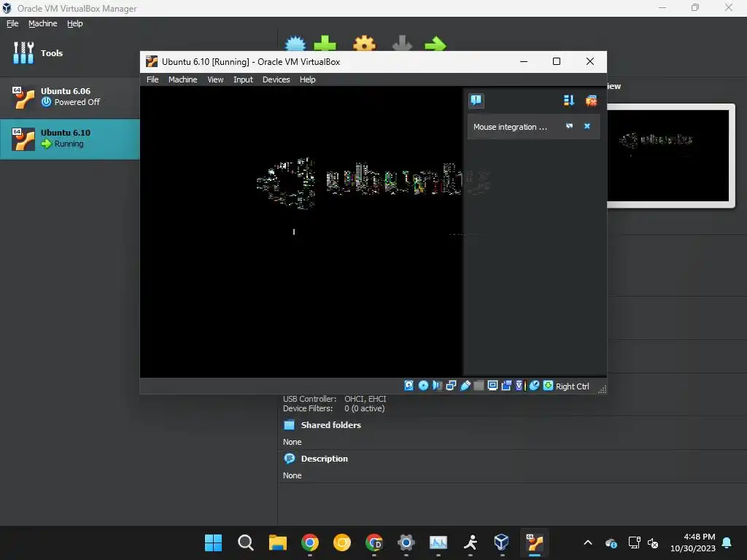The height and width of the screenshot is (560, 747).
Task: Open the VirtualBox Manager cube taskbar icon
Action: point(501,542)
